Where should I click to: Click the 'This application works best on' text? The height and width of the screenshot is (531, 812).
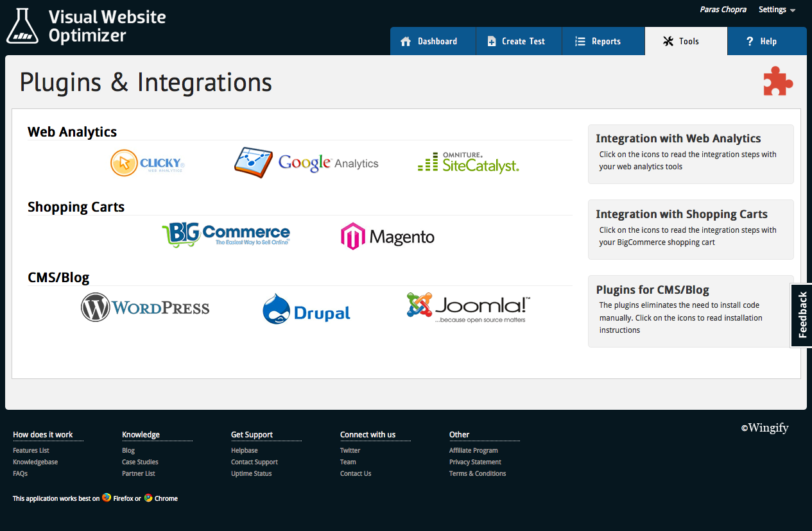56,498
